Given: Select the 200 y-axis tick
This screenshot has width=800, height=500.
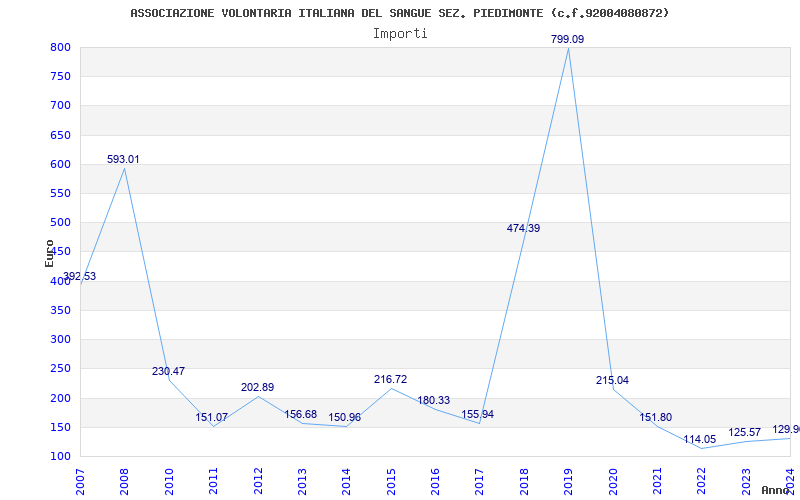Looking at the screenshot, I should [x=60, y=398].
